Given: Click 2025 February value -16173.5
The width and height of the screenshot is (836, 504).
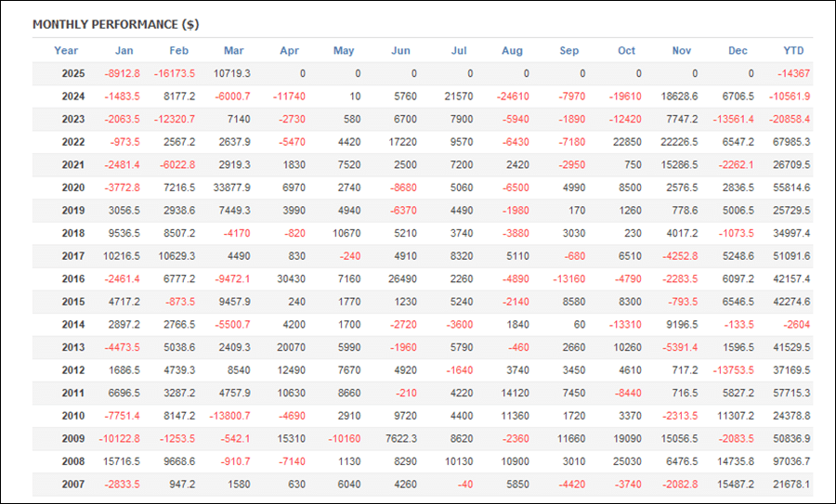Looking at the screenshot, I should pos(175,73).
